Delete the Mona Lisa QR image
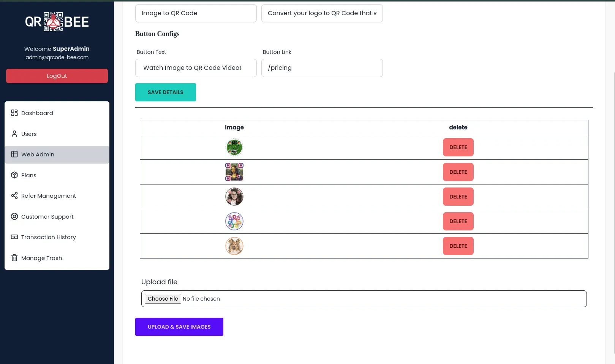 coord(458,172)
